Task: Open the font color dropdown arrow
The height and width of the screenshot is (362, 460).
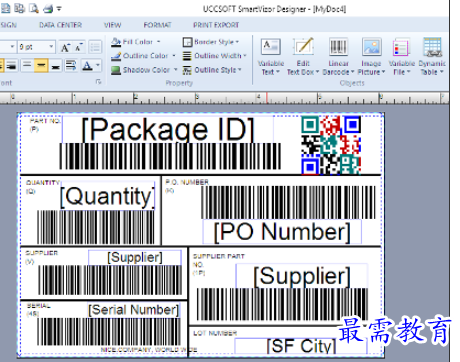Action: 98,65
